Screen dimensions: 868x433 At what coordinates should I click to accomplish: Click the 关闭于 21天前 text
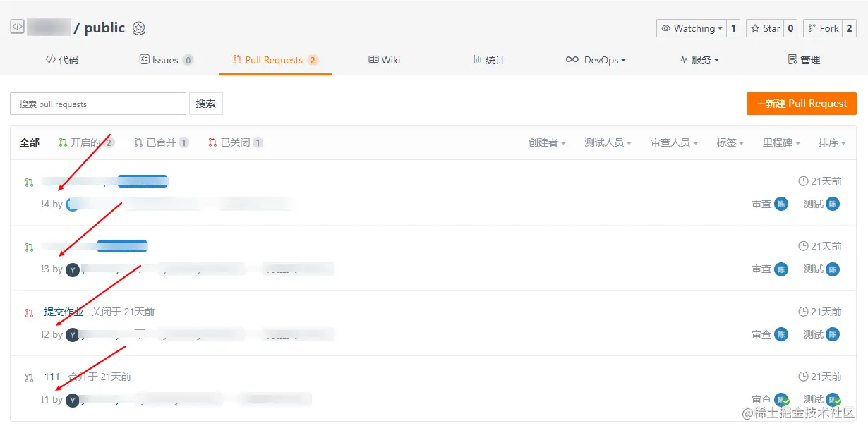[x=123, y=312]
